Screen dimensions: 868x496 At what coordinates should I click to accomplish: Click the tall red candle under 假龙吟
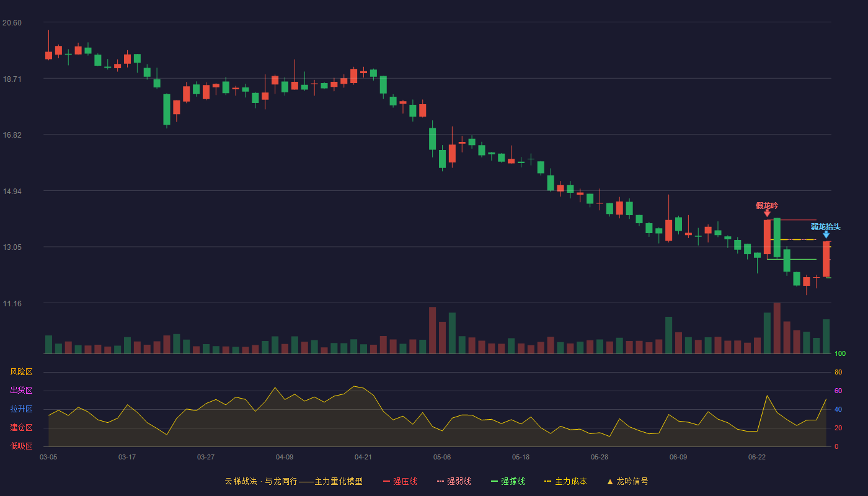click(767, 237)
